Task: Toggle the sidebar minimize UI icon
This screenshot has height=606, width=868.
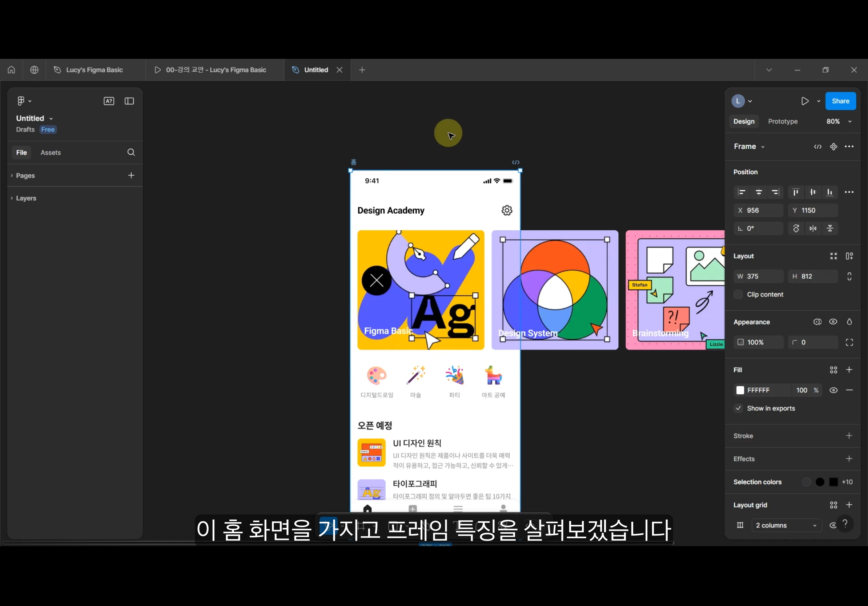Action: (x=129, y=101)
